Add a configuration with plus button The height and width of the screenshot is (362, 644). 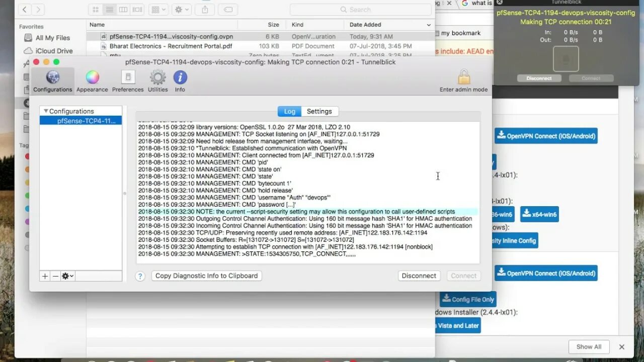coord(45,276)
